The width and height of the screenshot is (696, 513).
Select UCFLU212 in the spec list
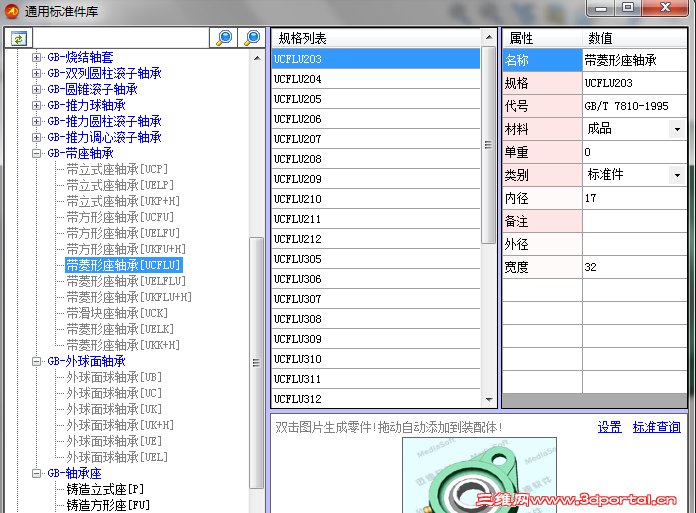pyautogui.click(x=376, y=239)
